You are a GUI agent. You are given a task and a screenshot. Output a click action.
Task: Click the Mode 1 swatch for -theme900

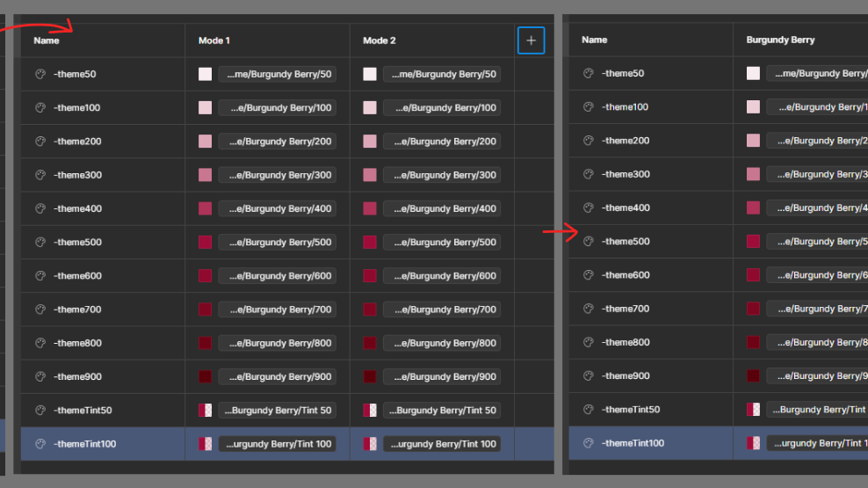[206, 376]
